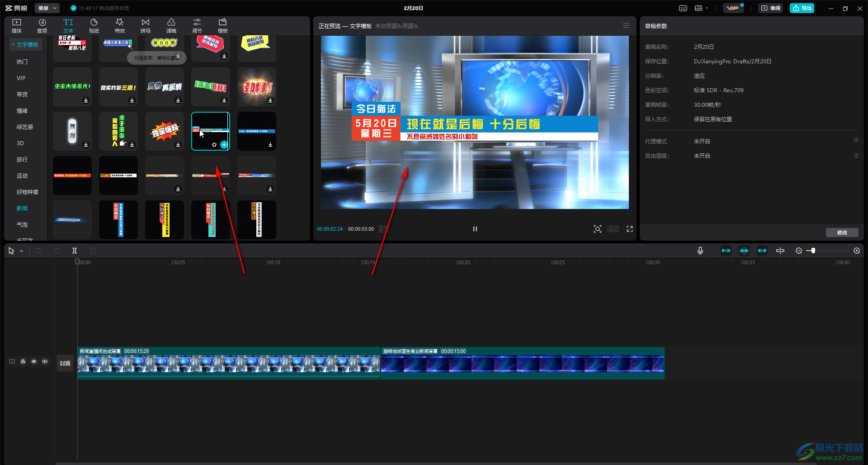Image resolution: width=868 pixels, height=465 pixels.
Task: Choose the selection pointer tool
Action: tap(11, 251)
